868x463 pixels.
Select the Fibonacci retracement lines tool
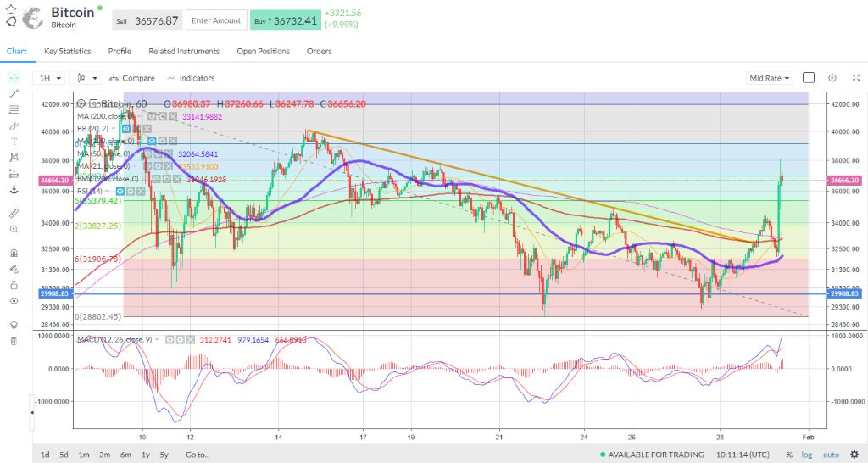pos(14,109)
